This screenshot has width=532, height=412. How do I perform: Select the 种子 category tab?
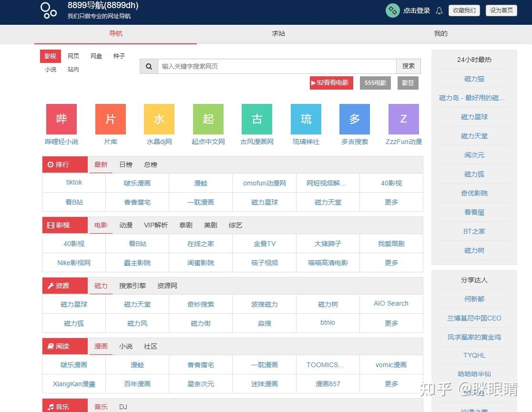coord(119,56)
